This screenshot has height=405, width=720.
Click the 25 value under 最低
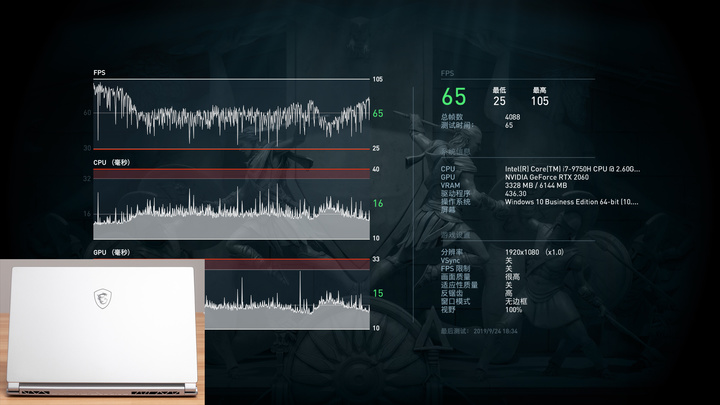click(499, 101)
